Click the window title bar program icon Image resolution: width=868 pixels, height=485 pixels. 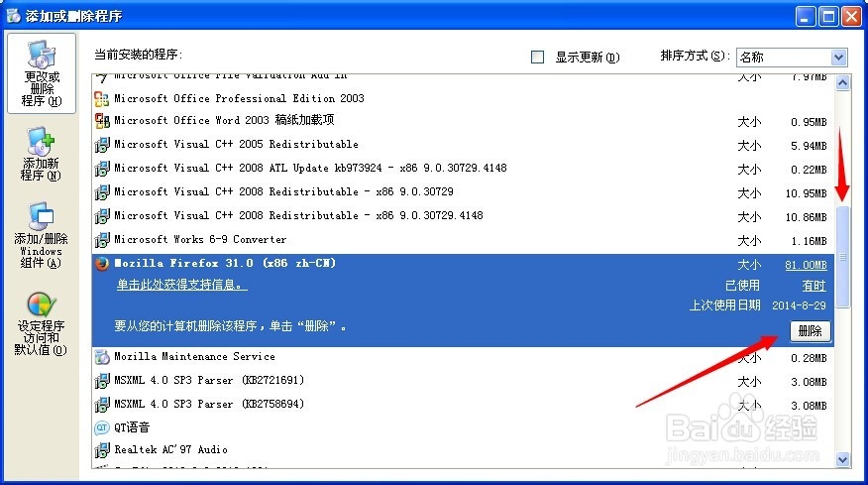(x=13, y=16)
